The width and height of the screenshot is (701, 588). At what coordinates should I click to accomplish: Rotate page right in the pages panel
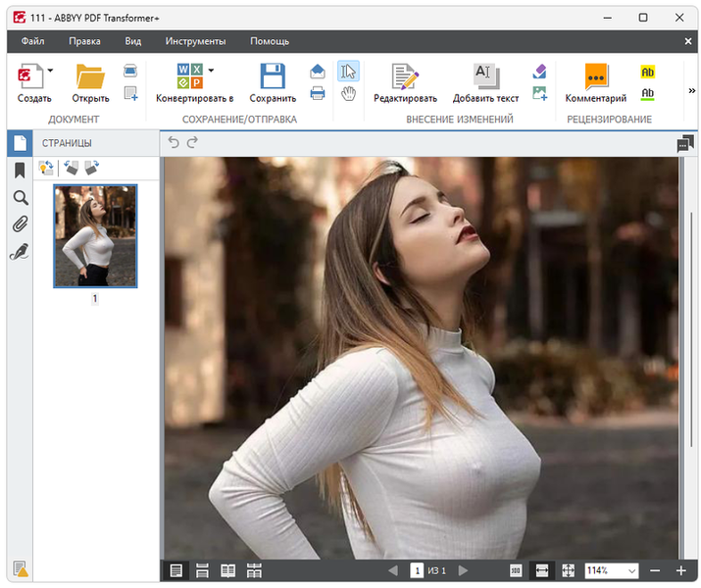(x=92, y=168)
